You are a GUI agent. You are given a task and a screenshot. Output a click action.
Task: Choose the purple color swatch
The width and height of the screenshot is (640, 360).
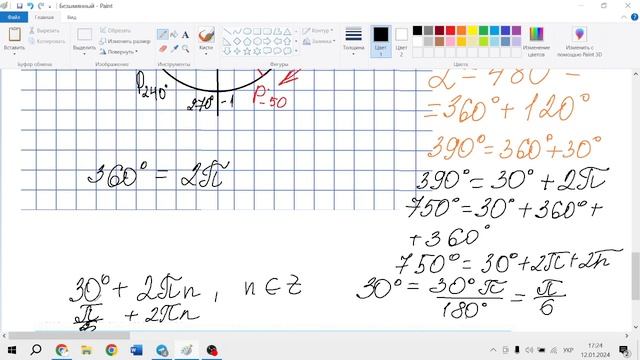[516, 31]
